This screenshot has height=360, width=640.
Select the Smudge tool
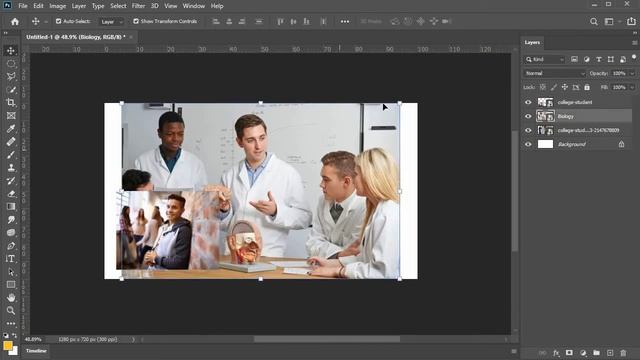click(x=11, y=220)
